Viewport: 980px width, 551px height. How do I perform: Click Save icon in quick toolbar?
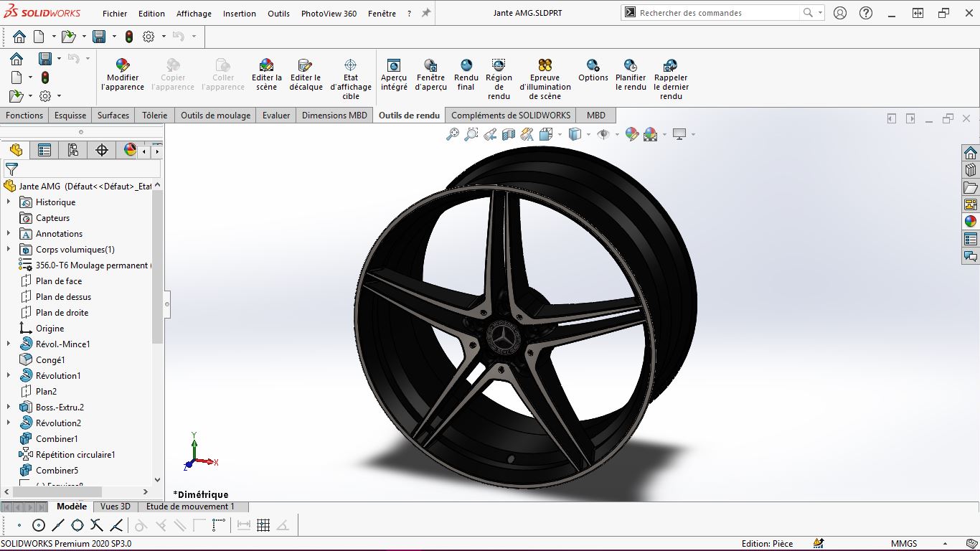coord(99,37)
